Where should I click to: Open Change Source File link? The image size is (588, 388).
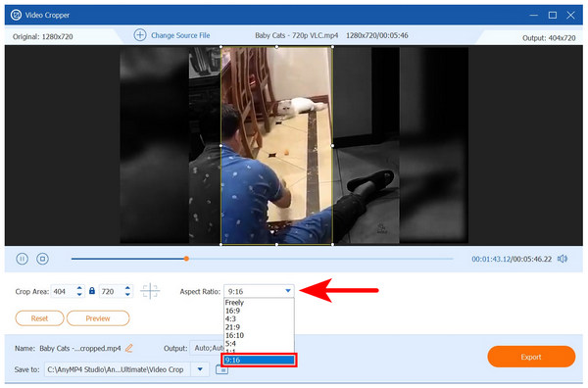180,35
